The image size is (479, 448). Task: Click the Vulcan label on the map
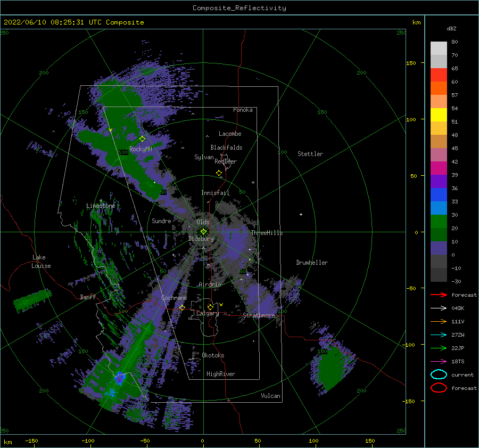[270, 396]
